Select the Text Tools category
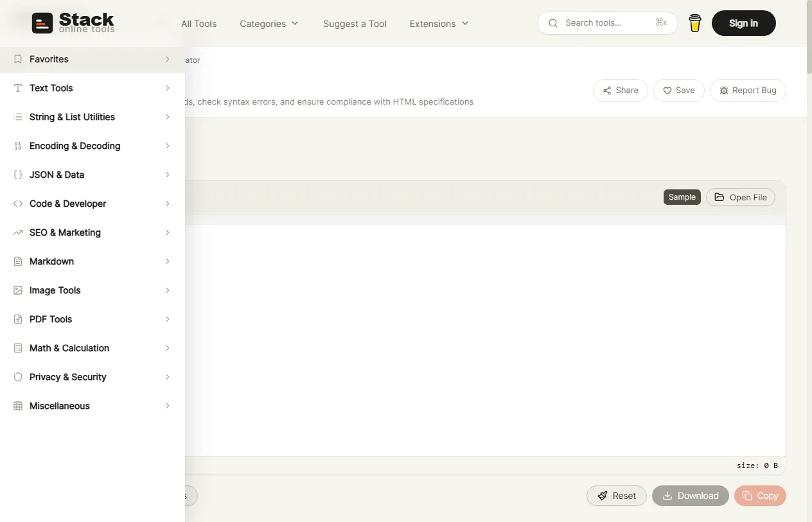 click(93, 88)
